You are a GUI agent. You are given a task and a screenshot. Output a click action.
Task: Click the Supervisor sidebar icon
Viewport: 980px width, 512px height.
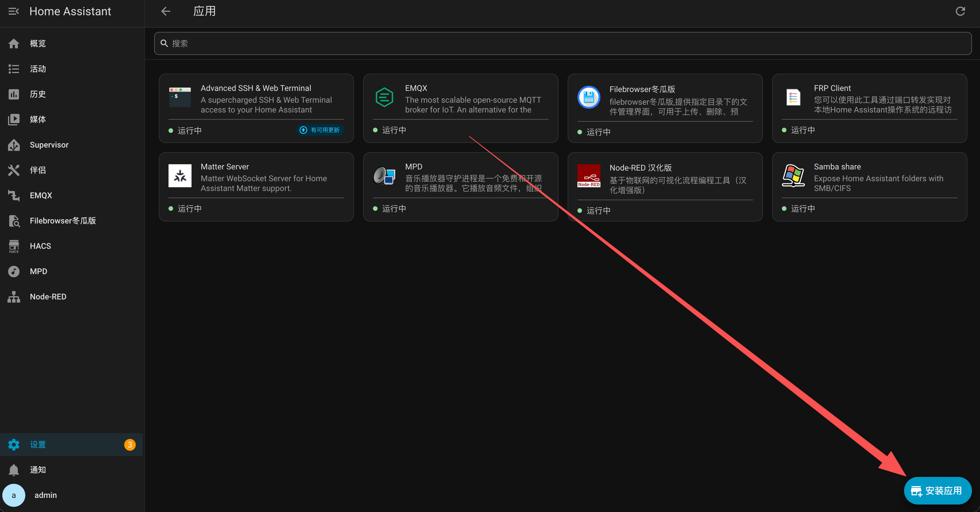tap(14, 145)
